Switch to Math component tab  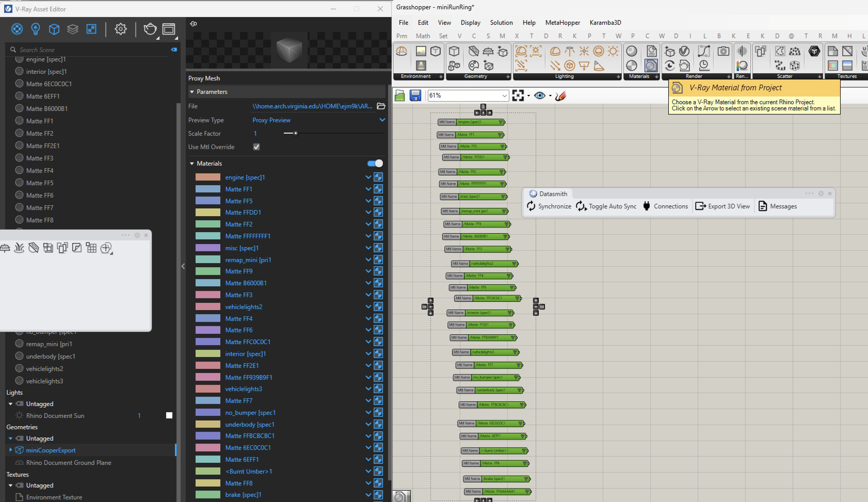pos(423,36)
